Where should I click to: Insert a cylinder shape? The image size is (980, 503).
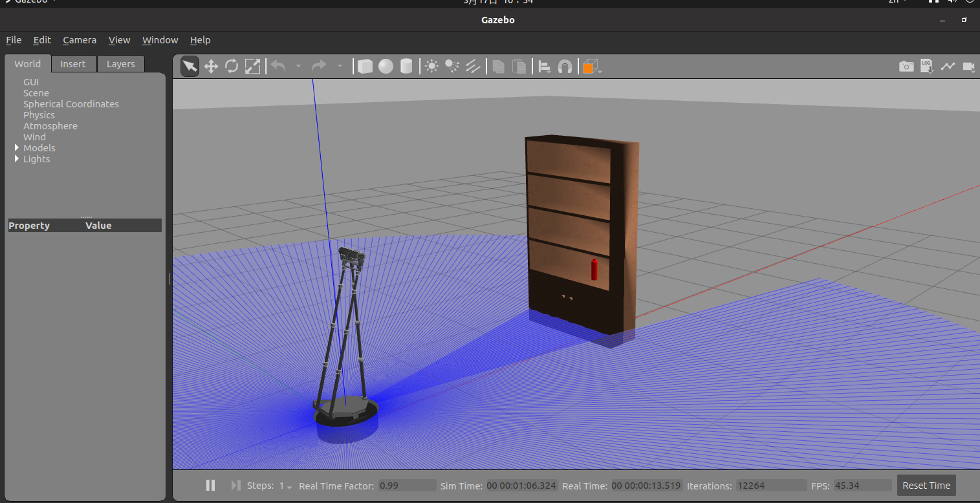pyautogui.click(x=406, y=66)
